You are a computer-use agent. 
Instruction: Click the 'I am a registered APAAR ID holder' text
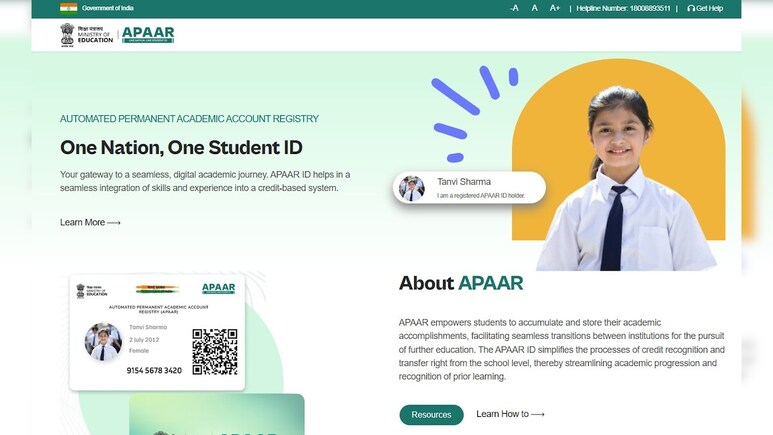point(481,195)
